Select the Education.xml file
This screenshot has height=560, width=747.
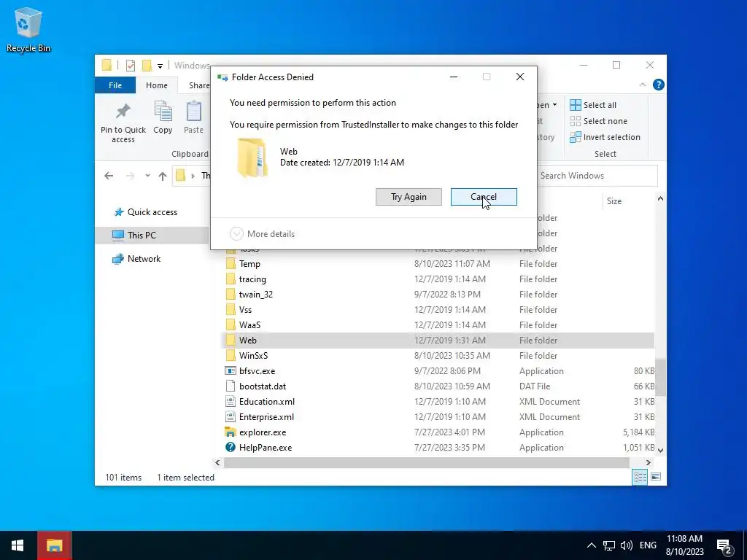click(438, 402)
